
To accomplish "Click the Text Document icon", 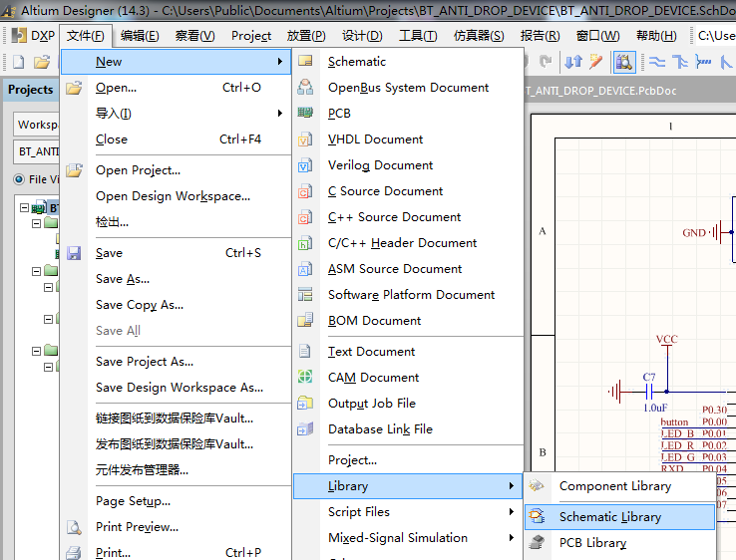I will (304, 351).
